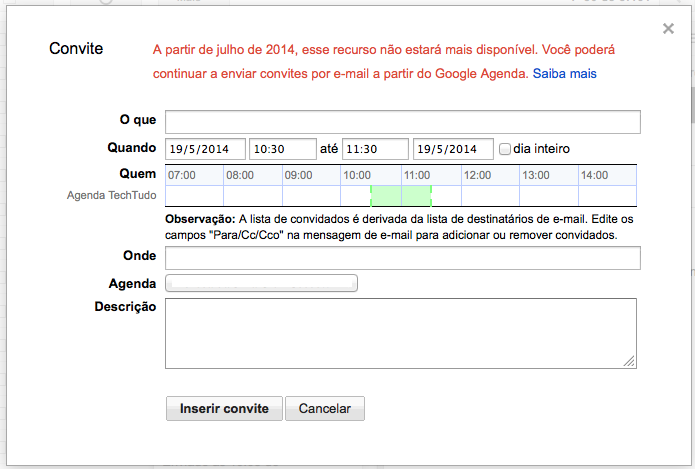Click the green selected time block
Screen dimensions: 695x469
[x=401, y=196]
